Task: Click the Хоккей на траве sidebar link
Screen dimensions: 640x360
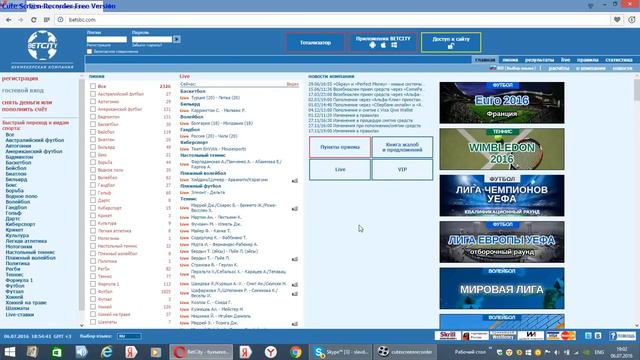Action: [x=26, y=303]
